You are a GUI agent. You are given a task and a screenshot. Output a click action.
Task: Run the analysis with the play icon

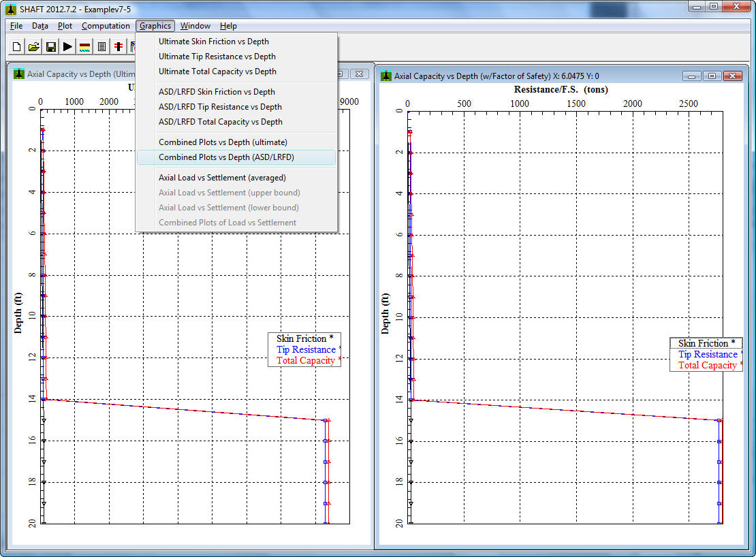(x=67, y=46)
